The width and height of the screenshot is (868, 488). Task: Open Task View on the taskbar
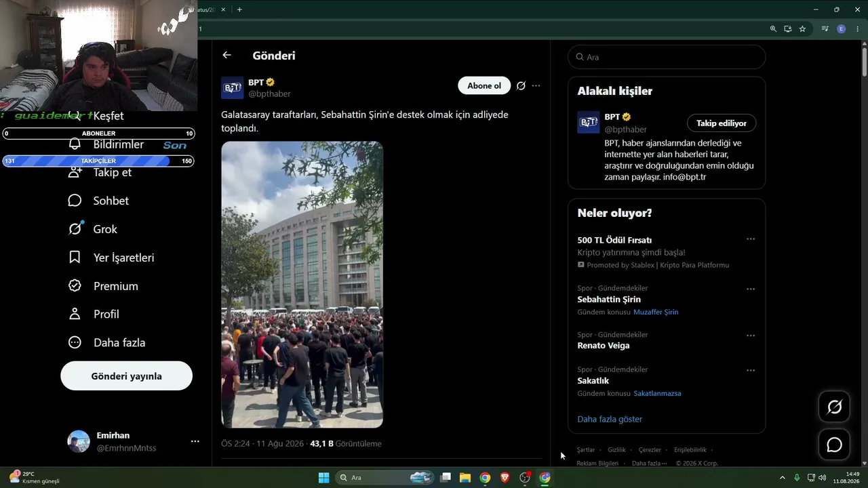(x=446, y=478)
